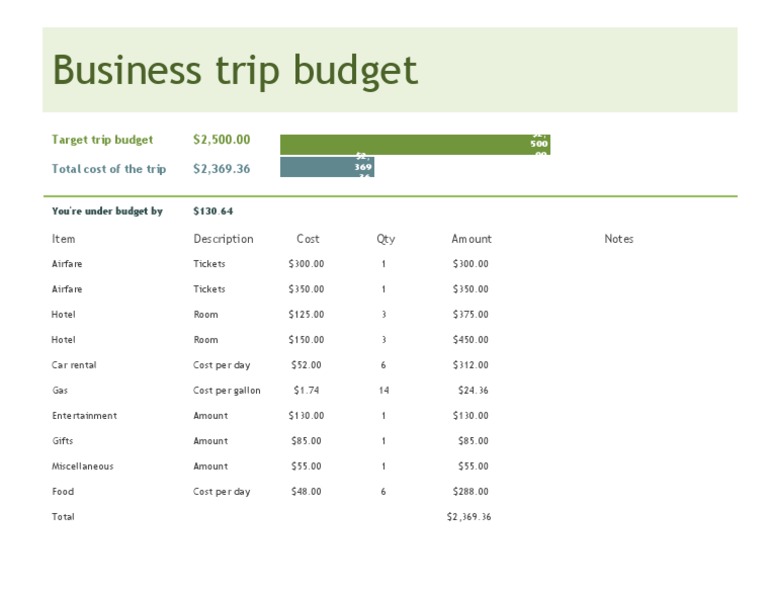Select the $2,500.00 target budget value
This screenshot has width=768, height=594.
tap(221, 140)
